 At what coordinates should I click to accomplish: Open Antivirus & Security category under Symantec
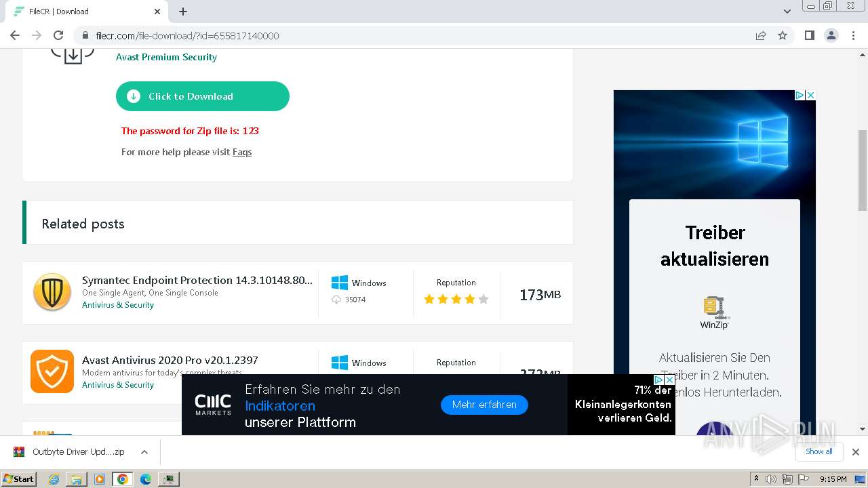[118, 305]
